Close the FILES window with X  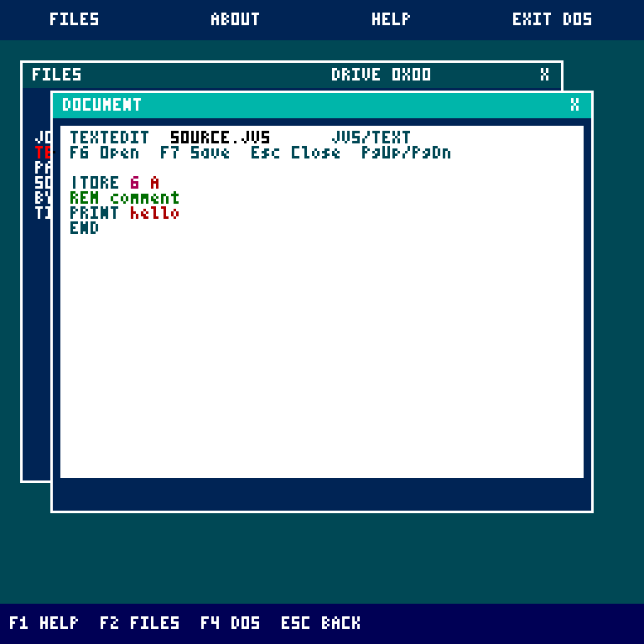pyautogui.click(x=544, y=75)
